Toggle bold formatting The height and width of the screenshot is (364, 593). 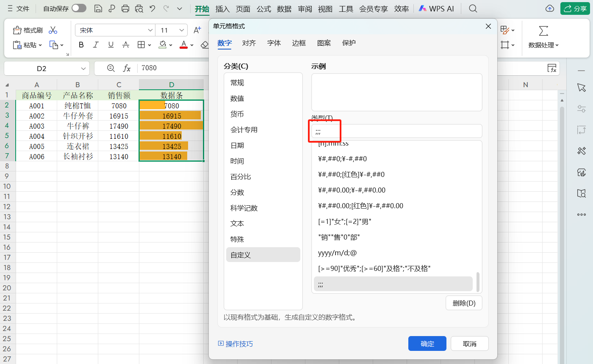click(81, 44)
